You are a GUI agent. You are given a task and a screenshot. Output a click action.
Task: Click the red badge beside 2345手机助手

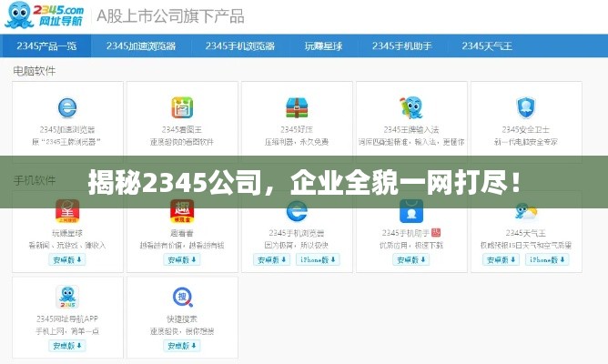point(436,233)
